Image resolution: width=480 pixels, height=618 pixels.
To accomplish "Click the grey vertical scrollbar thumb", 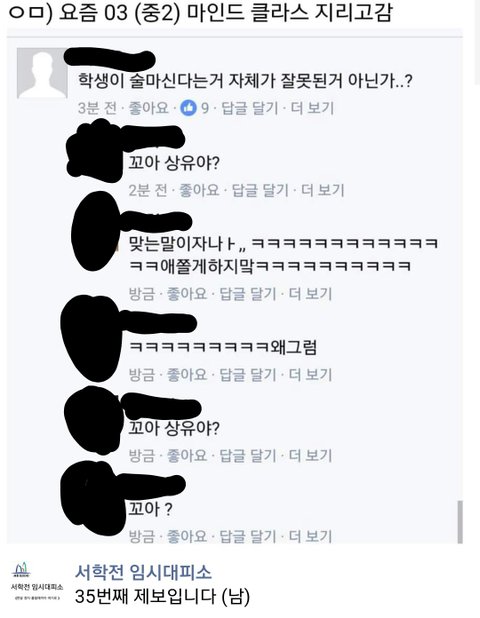I will pos(460,522).
